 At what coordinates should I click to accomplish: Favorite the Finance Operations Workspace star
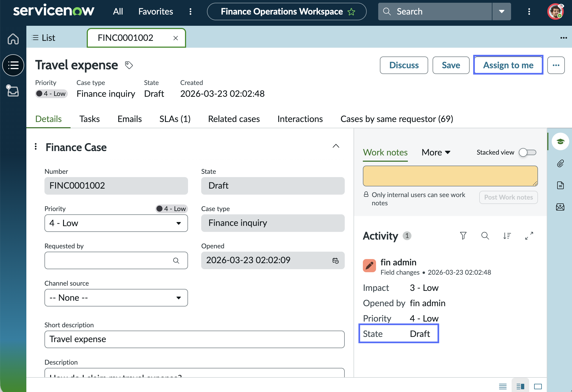351,12
